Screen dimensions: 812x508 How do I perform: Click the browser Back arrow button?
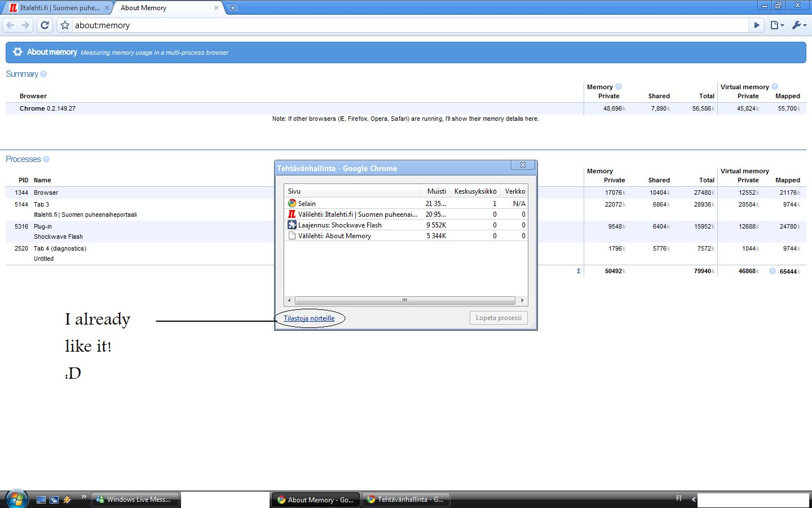coord(10,25)
